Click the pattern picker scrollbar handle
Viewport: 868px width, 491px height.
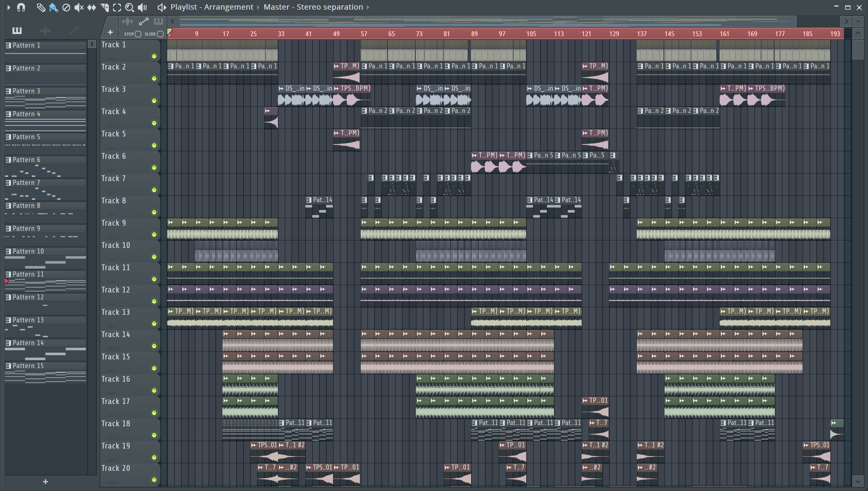point(92,44)
